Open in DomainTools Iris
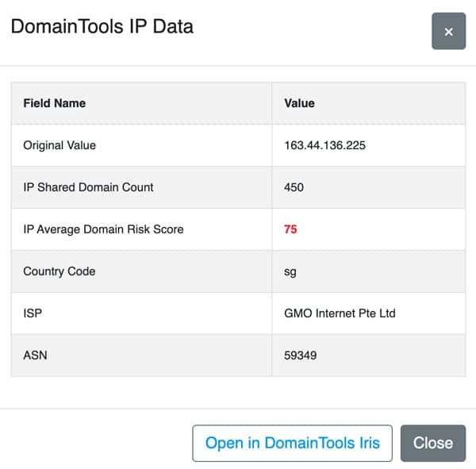476x469 pixels. pyautogui.click(x=292, y=443)
